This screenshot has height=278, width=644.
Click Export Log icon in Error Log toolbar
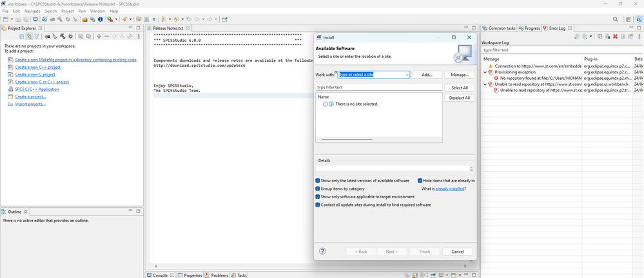coord(577,37)
